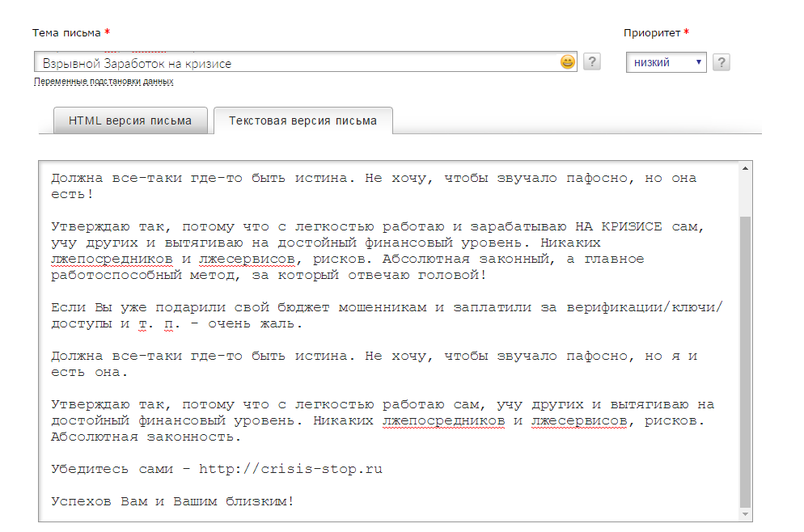This screenshot has height=532, width=804.
Task: Switch to HTML версия письма tab
Action: coord(130,120)
